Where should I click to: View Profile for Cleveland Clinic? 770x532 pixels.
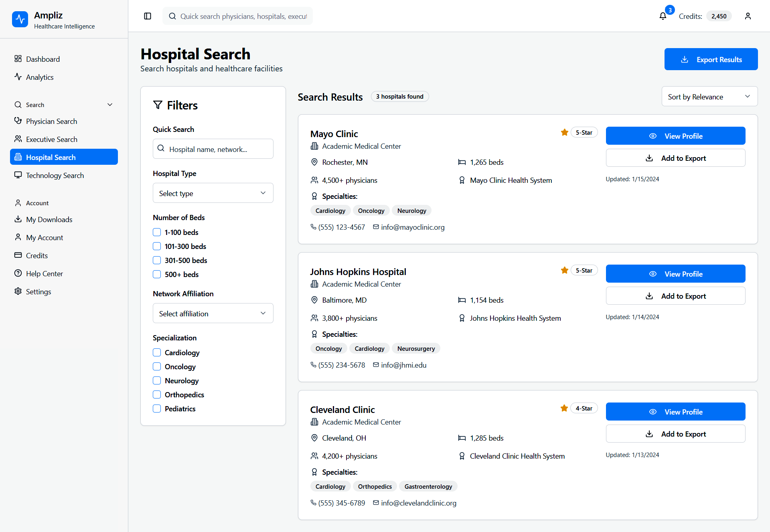(675, 412)
